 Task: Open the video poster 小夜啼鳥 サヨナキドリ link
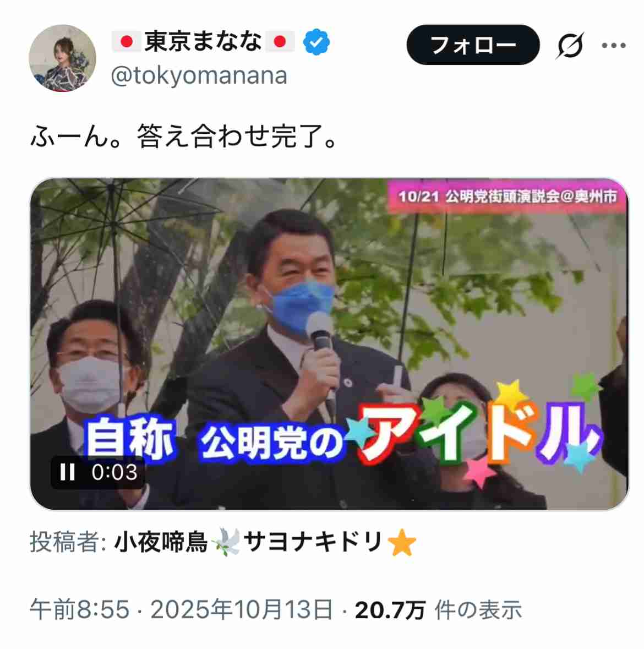click(x=265, y=542)
